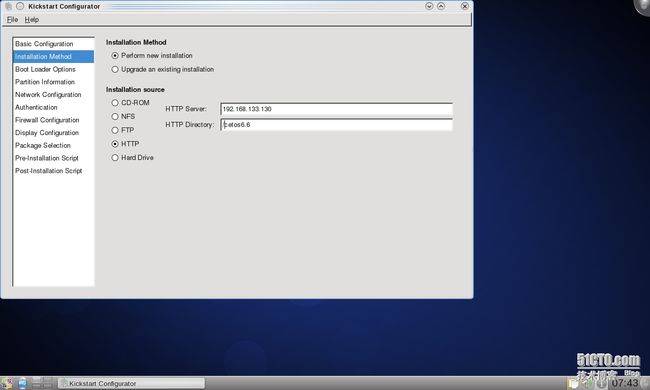Select HTTP as installation source

click(x=125, y=144)
